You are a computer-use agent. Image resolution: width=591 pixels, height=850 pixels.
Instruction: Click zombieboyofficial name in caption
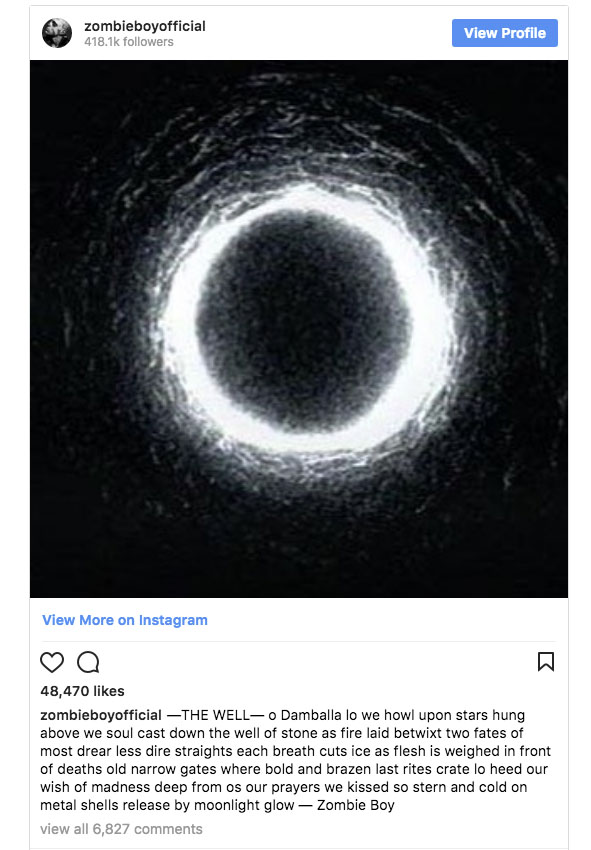tap(101, 715)
